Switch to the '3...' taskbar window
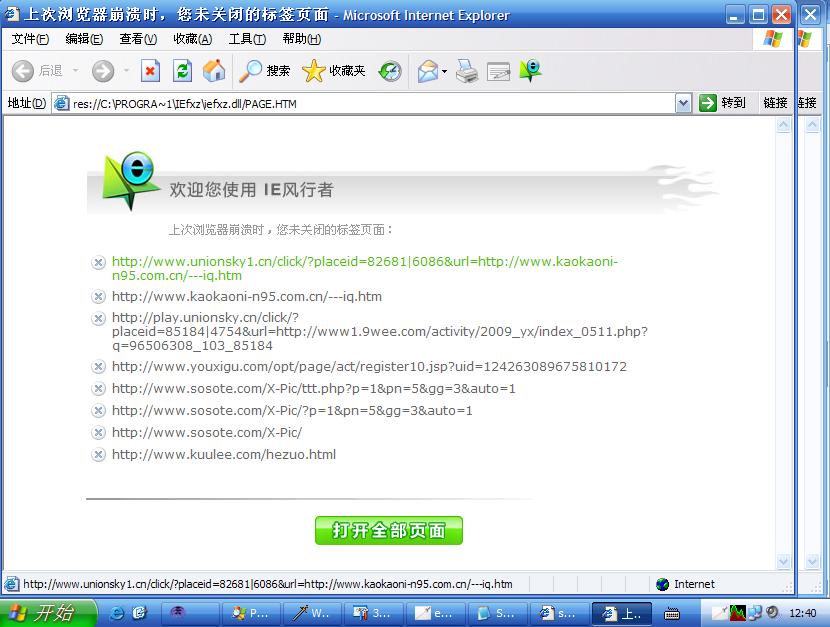 coord(374,613)
